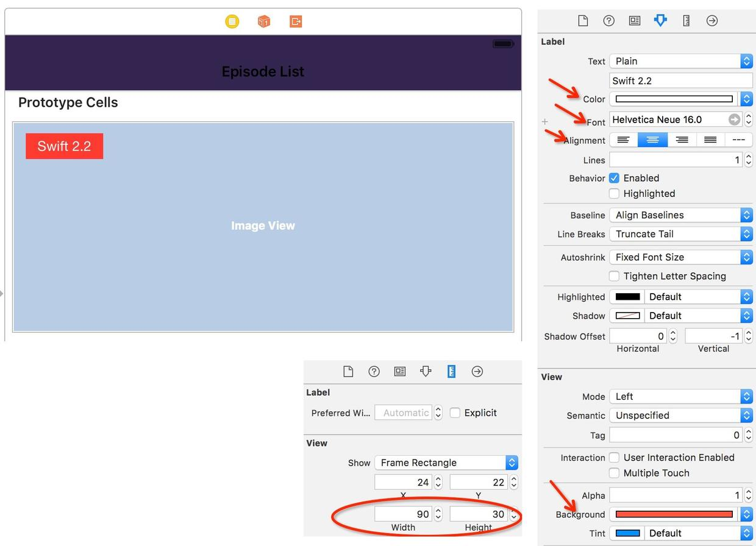Click the Shadow color swatch
Viewport: 756px width, 546px height.
click(627, 316)
